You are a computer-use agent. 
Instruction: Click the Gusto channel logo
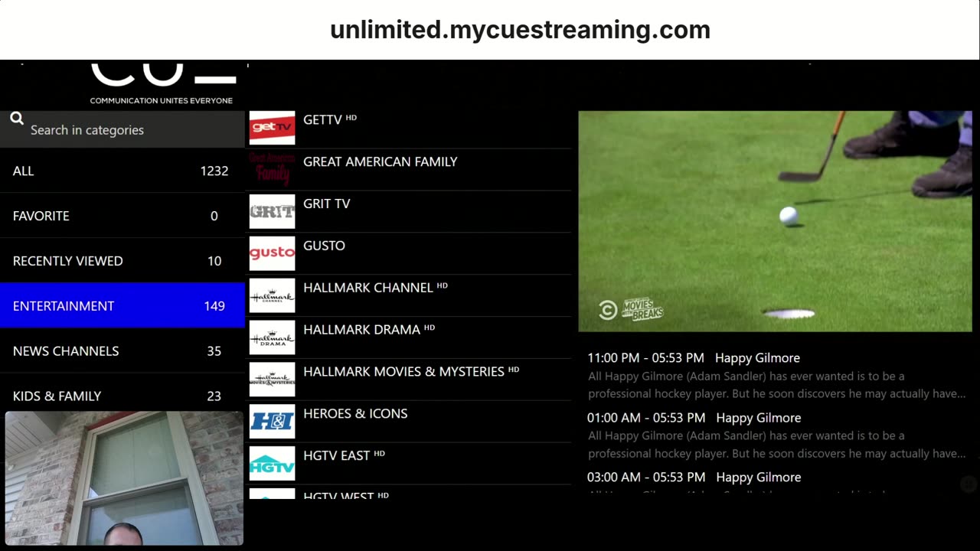click(272, 253)
